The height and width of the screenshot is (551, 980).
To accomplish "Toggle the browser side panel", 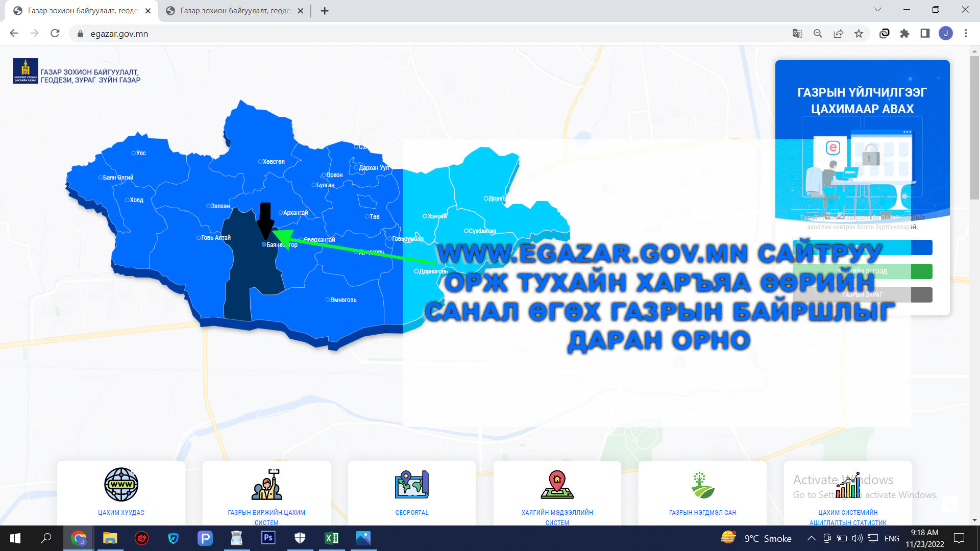I will [x=925, y=34].
